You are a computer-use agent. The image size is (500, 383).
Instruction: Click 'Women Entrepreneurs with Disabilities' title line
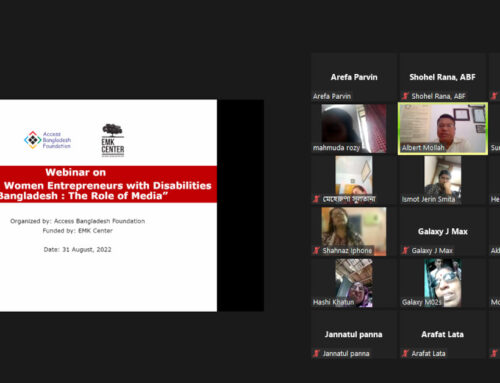(108, 185)
